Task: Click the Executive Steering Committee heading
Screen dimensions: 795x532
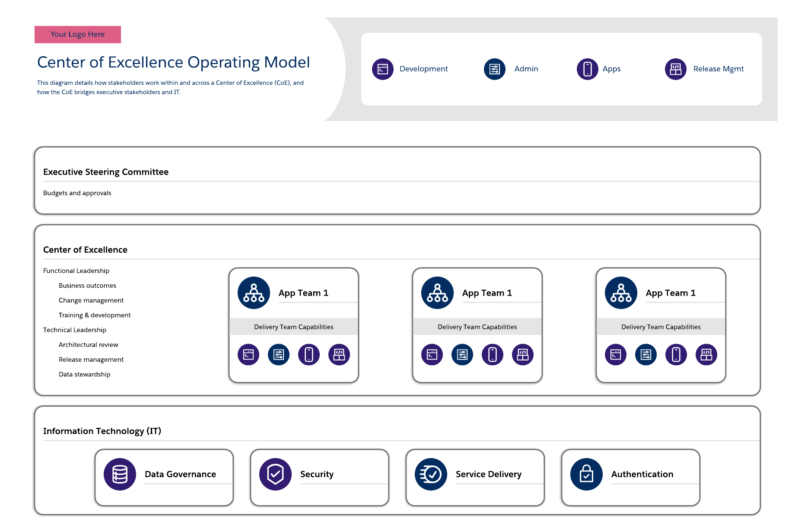Action: pyautogui.click(x=106, y=172)
